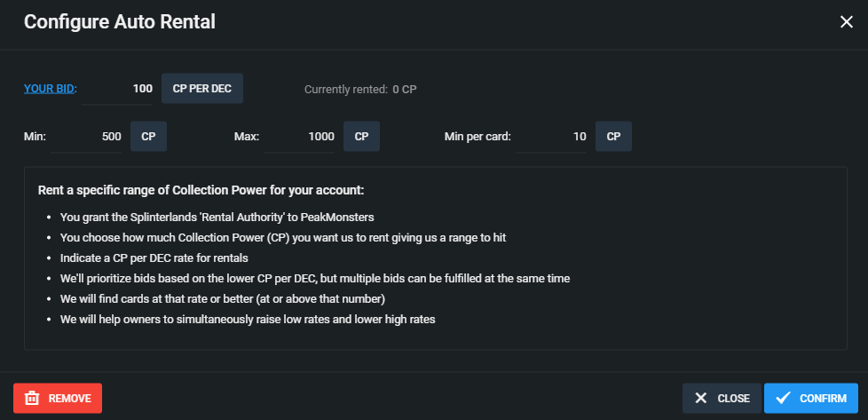Click the X icon inside the Close button
868x420 pixels.
701,399
